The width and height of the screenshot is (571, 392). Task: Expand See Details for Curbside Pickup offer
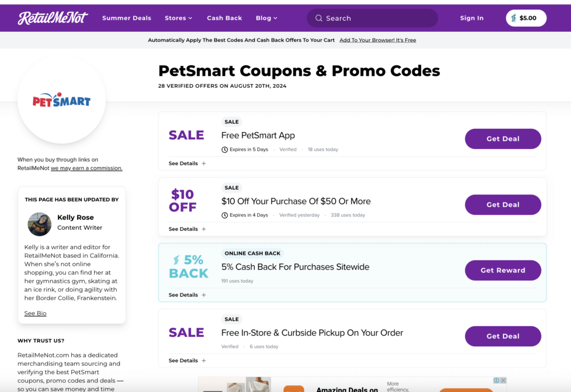tap(187, 361)
